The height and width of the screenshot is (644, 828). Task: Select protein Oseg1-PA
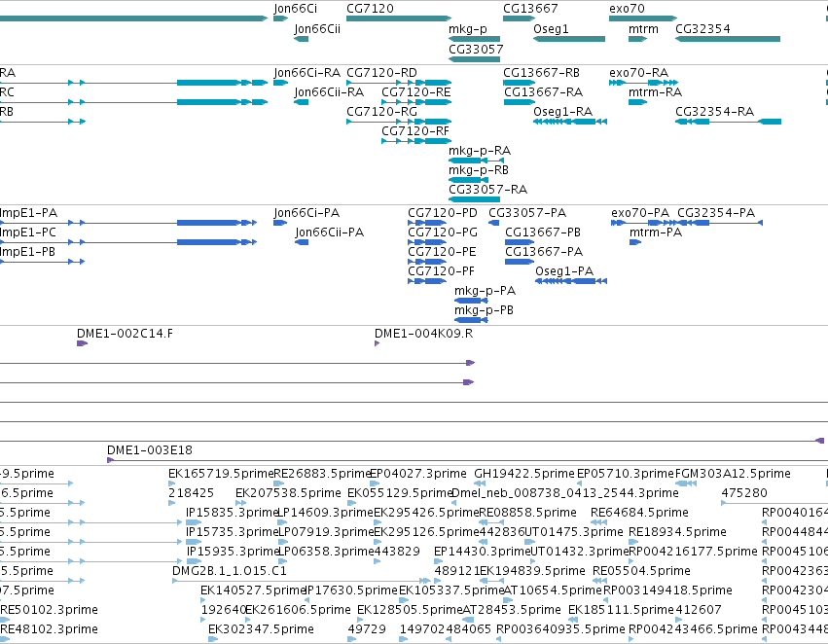(571, 281)
